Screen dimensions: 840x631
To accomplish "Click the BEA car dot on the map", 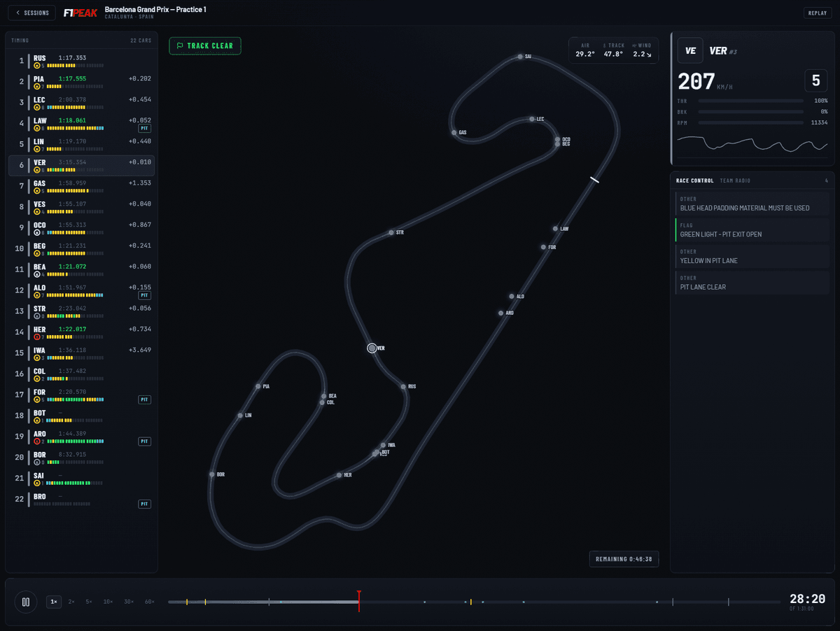I will click(323, 396).
